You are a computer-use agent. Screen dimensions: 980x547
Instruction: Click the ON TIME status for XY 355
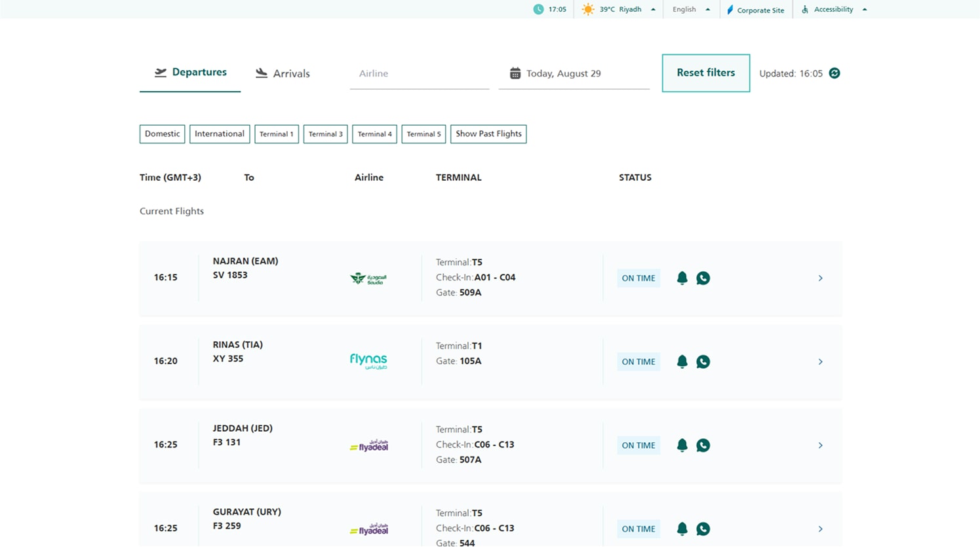coord(638,362)
